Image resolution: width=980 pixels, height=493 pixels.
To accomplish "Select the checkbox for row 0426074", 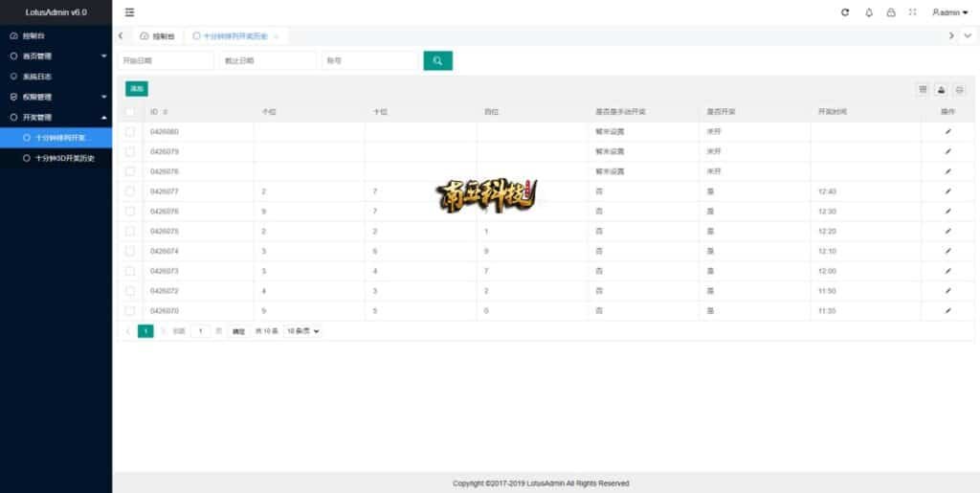I will (130, 251).
